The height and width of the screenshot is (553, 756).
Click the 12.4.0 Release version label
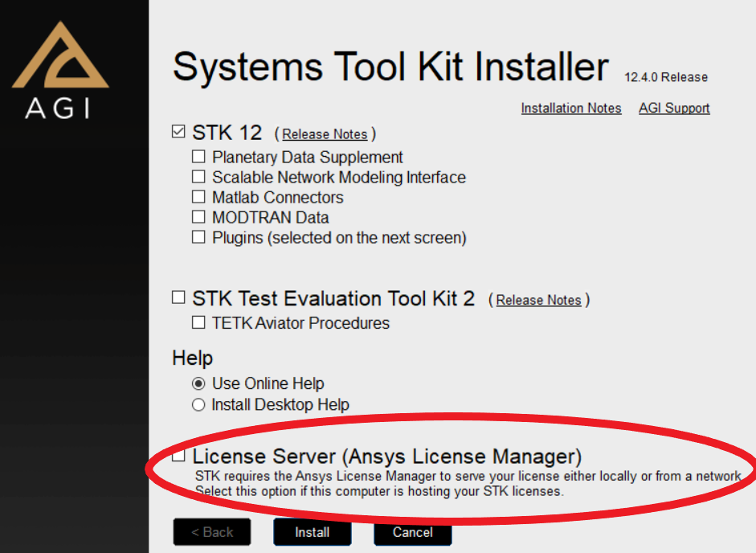coord(665,78)
